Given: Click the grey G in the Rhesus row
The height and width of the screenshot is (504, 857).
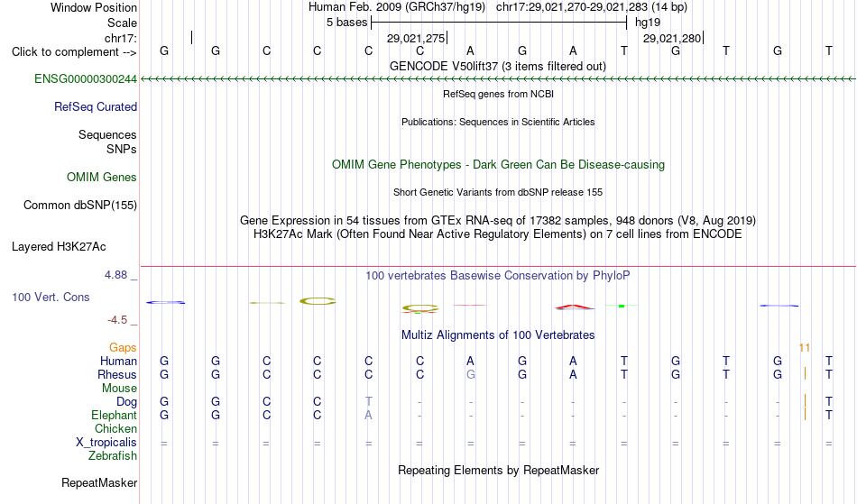Looking at the screenshot, I should 471,375.
